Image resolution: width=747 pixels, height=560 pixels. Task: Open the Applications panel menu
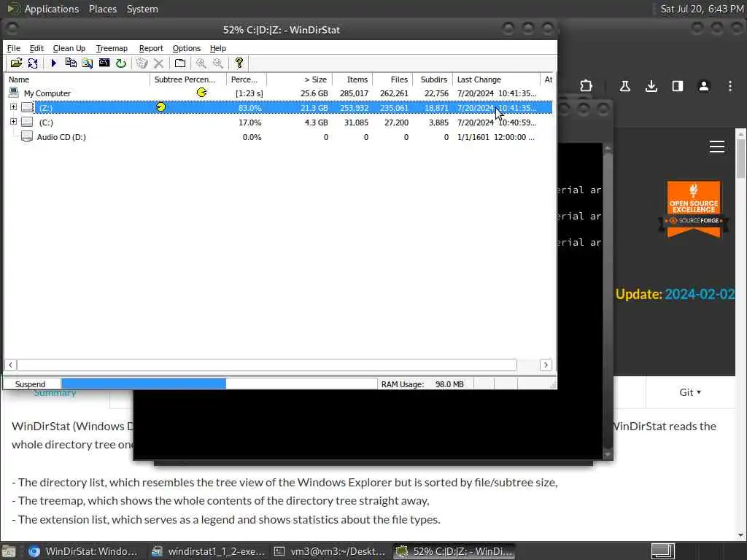52,9
